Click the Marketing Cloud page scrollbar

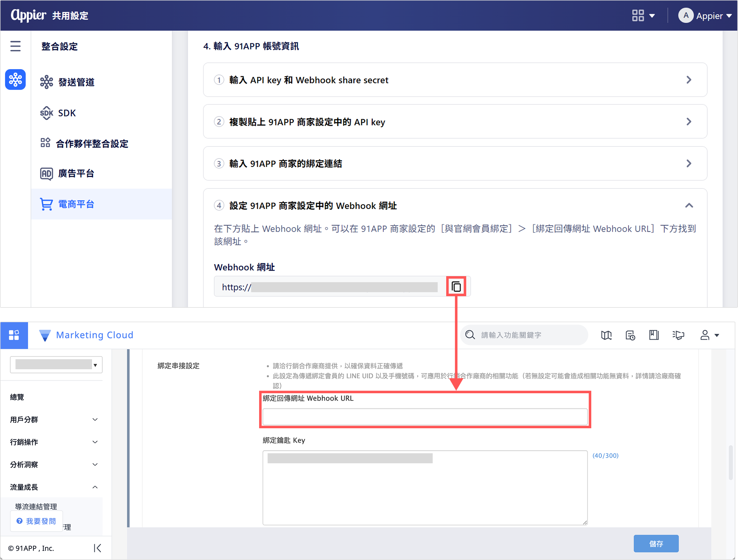(x=730, y=462)
